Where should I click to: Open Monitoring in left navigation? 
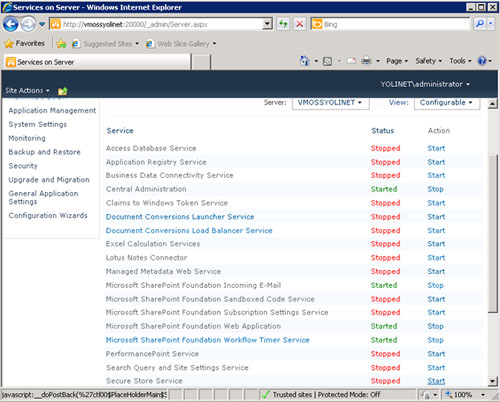click(x=27, y=138)
